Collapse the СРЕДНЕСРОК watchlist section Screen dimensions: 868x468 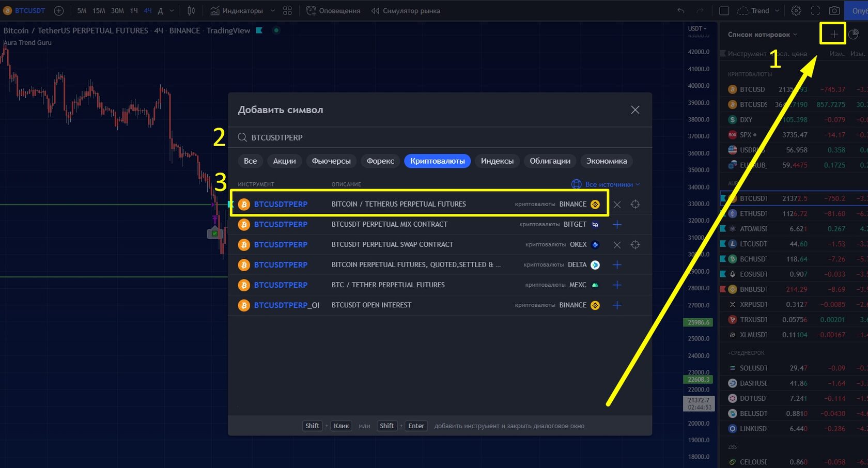pyautogui.click(x=746, y=353)
